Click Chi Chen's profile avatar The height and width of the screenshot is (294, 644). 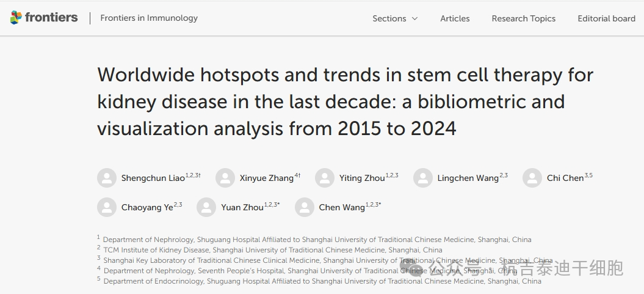(532, 178)
